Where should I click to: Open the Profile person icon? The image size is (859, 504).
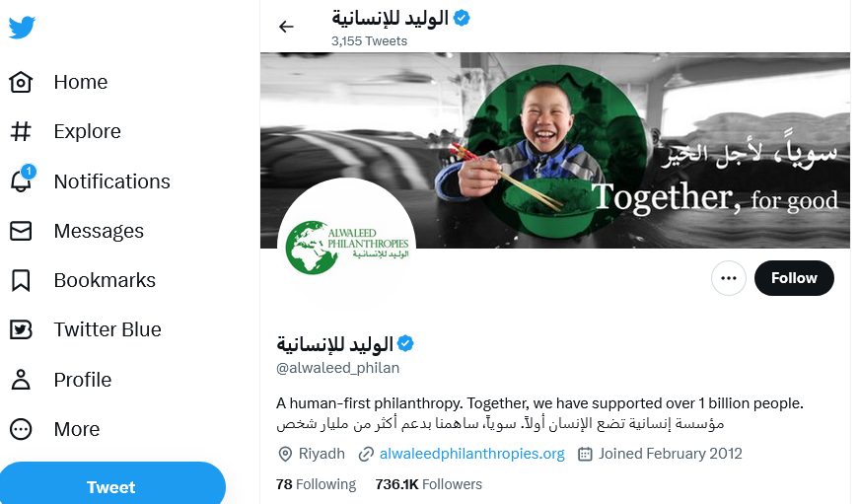point(21,379)
